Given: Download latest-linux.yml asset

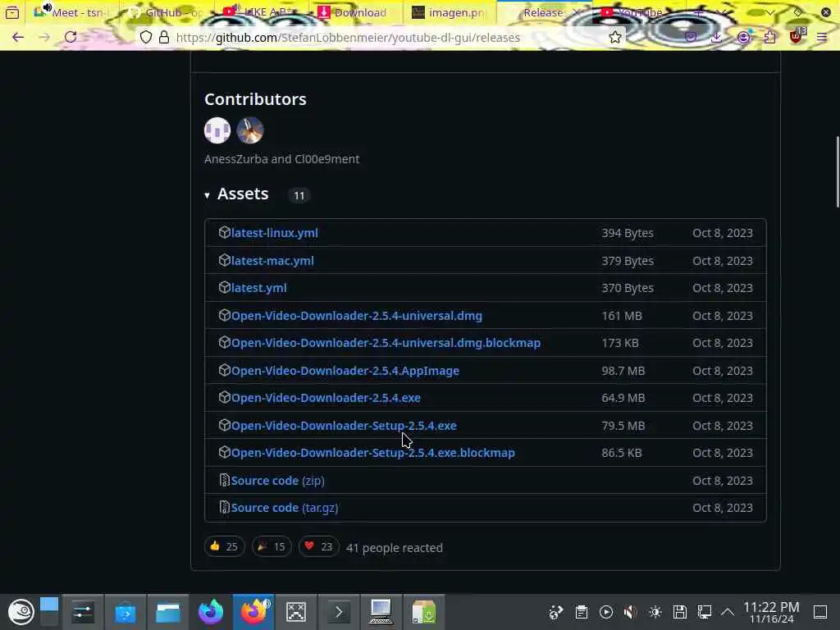Looking at the screenshot, I should 274,233.
